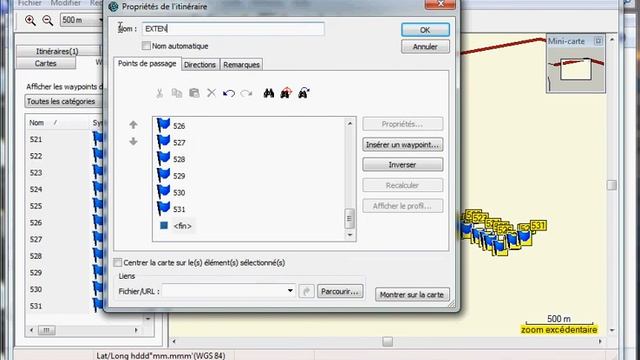This screenshot has width=640, height=360.
Task: Click the delete X icon in dialog
Action: point(211,93)
